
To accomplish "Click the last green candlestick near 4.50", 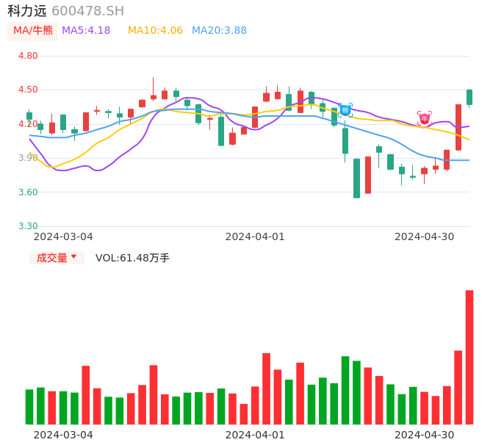I will click(x=469, y=97).
